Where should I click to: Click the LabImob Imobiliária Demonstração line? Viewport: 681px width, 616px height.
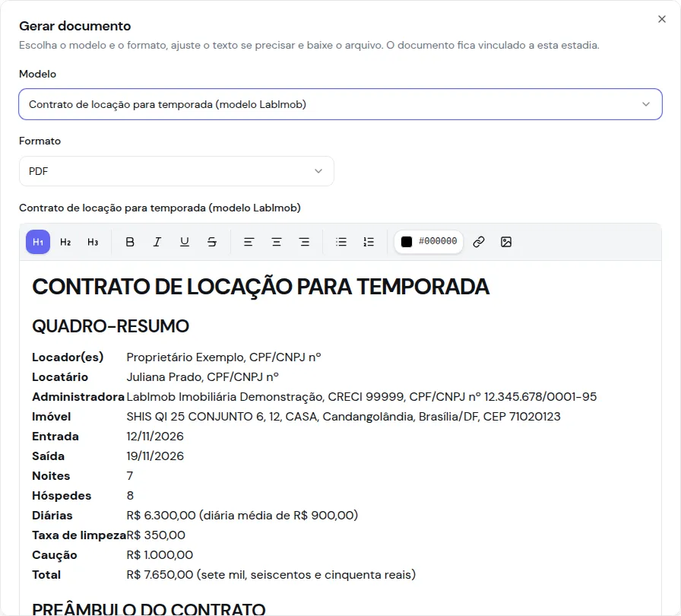click(x=361, y=397)
